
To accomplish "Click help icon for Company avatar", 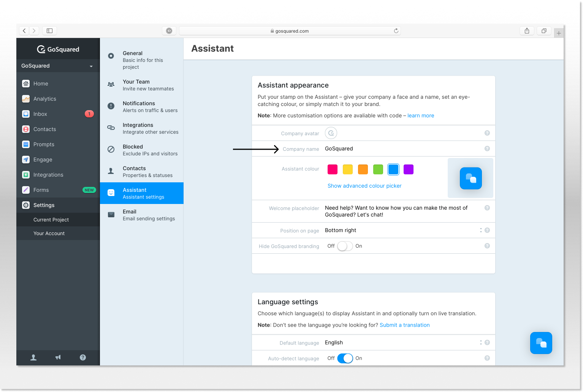I will (x=487, y=133).
